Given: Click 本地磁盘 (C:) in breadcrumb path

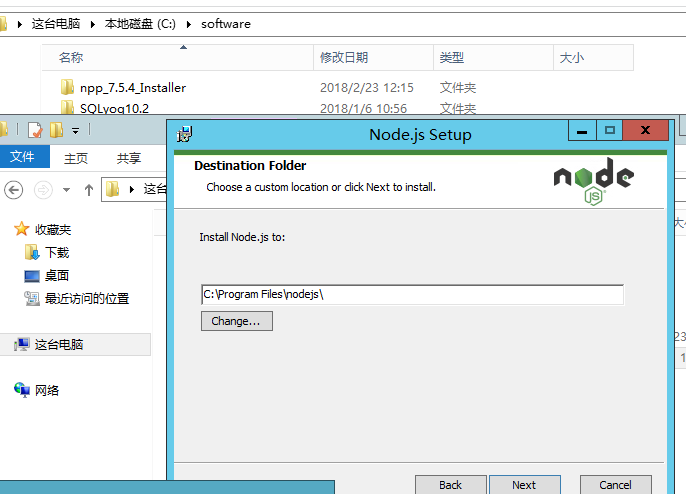Looking at the screenshot, I should click(140, 24).
